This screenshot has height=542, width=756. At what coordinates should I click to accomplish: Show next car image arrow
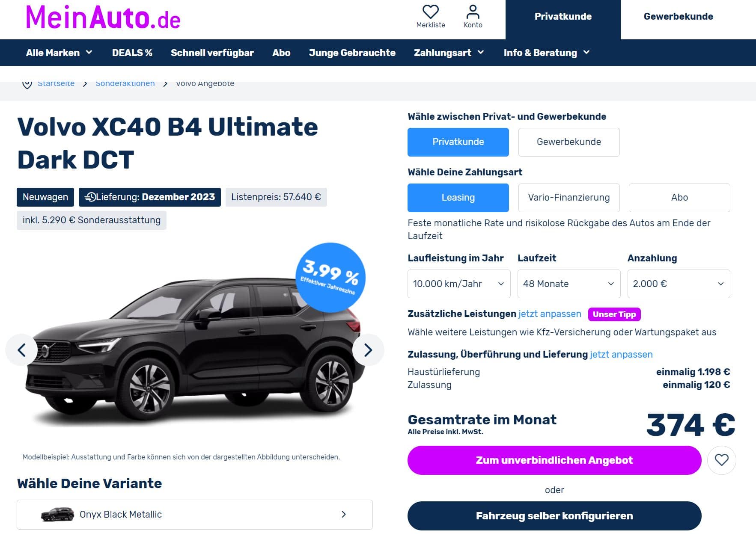coord(368,350)
